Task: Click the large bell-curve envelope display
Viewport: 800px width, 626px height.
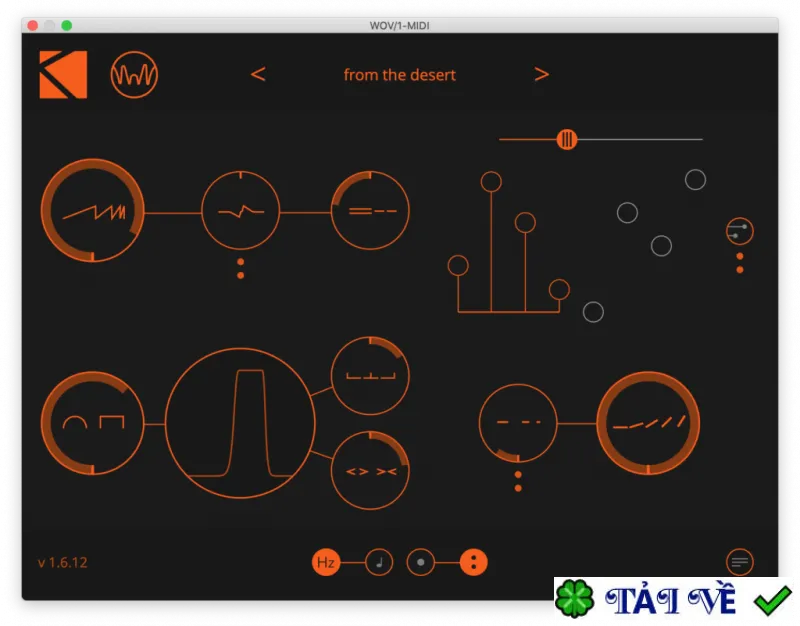Action: point(240,423)
